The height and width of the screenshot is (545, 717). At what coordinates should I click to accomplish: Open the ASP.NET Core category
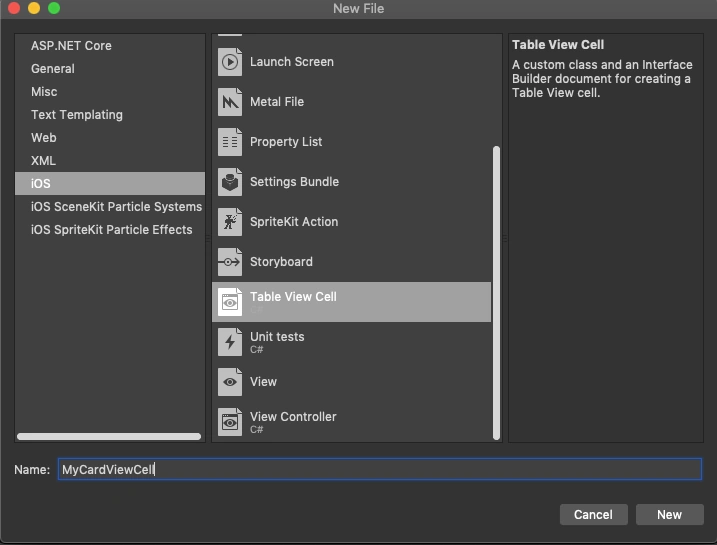pyautogui.click(x=110, y=46)
